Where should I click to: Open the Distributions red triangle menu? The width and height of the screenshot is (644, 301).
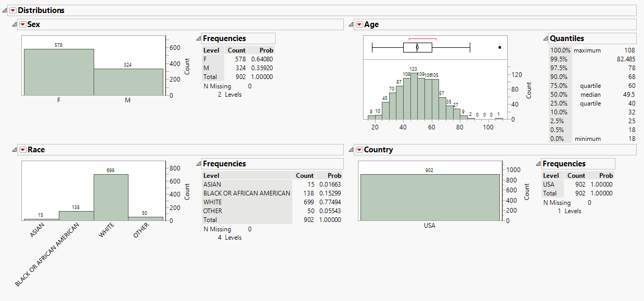click(x=13, y=10)
